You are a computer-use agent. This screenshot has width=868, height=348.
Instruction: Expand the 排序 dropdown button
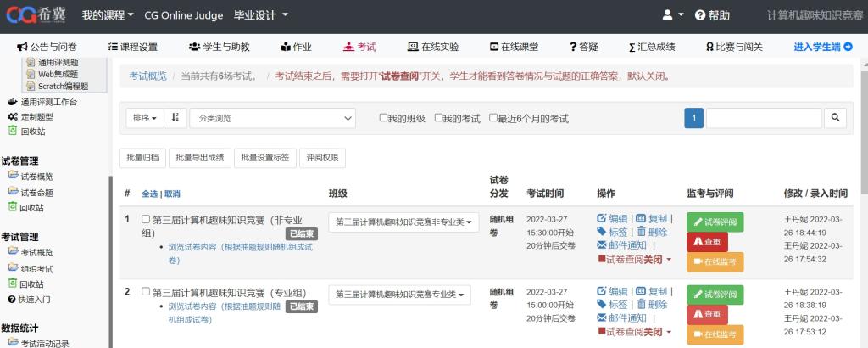tap(143, 119)
